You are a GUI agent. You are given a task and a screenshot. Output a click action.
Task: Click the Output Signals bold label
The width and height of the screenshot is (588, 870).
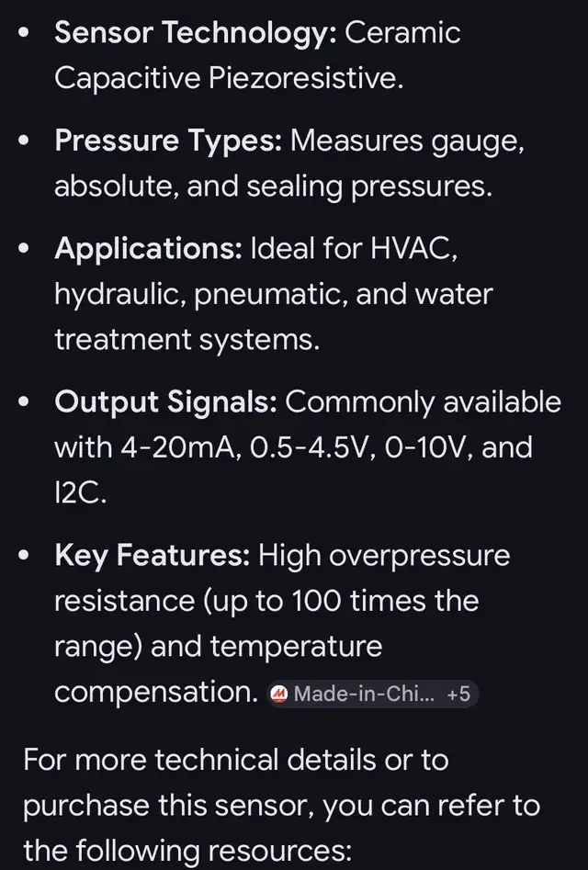coord(166,401)
